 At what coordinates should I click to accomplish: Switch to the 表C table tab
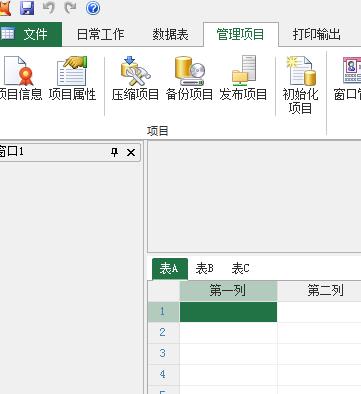pyautogui.click(x=240, y=269)
